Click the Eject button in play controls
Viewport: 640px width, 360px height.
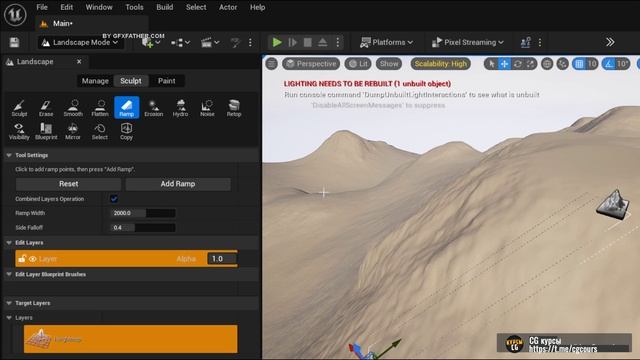pyautogui.click(x=322, y=42)
